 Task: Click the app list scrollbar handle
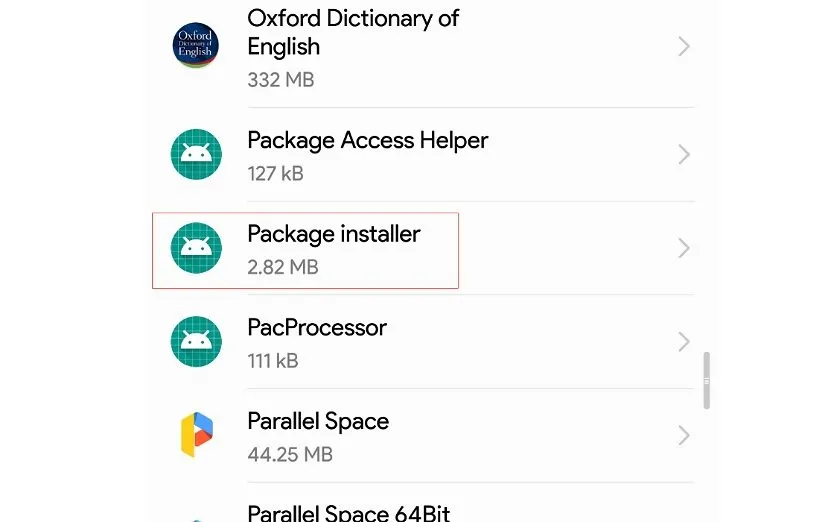(707, 380)
